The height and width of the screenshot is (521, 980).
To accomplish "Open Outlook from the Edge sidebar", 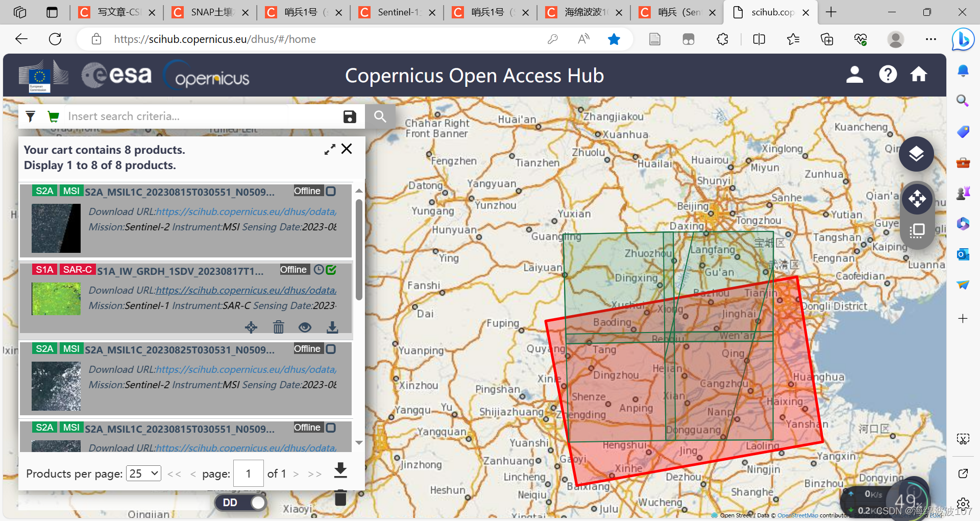I will point(963,254).
